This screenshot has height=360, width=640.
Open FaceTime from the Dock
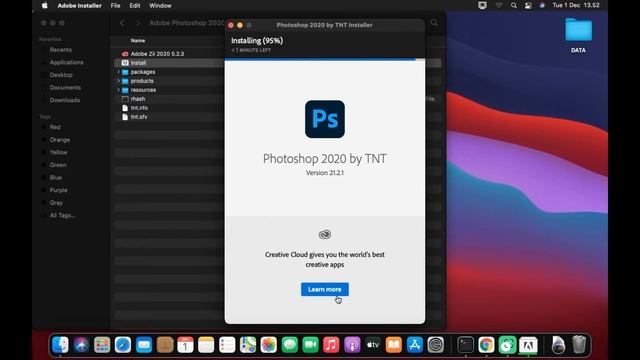tap(310, 345)
